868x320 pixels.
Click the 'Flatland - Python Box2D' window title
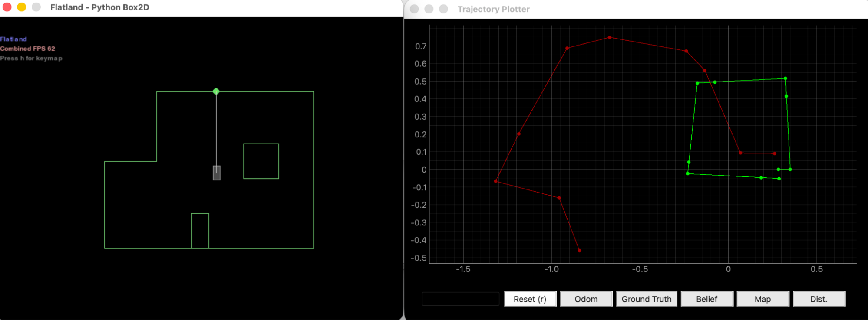[x=99, y=7]
